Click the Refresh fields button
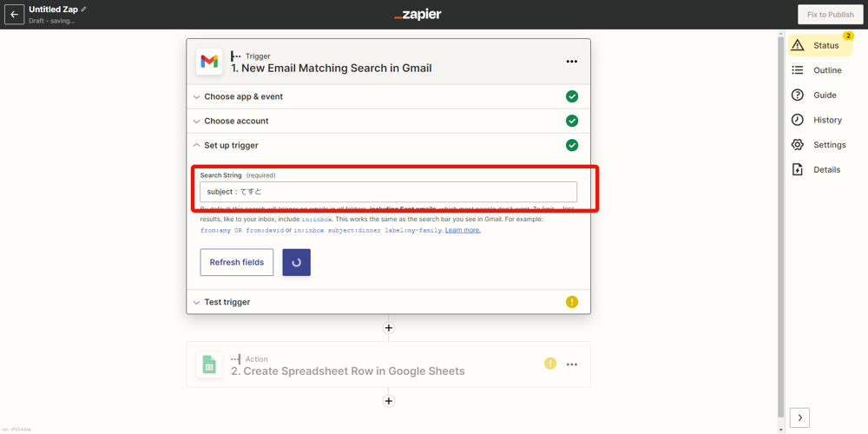Viewport: 868px width, 434px height. click(x=236, y=262)
